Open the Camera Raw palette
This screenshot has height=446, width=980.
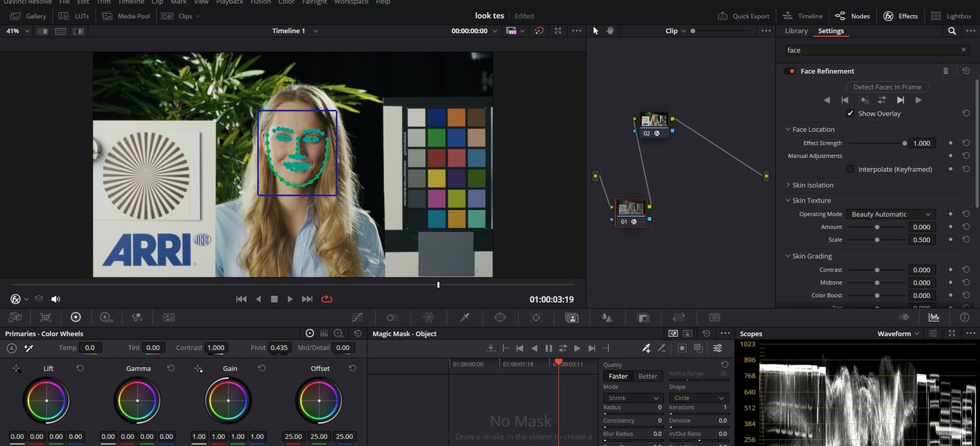coord(14,317)
